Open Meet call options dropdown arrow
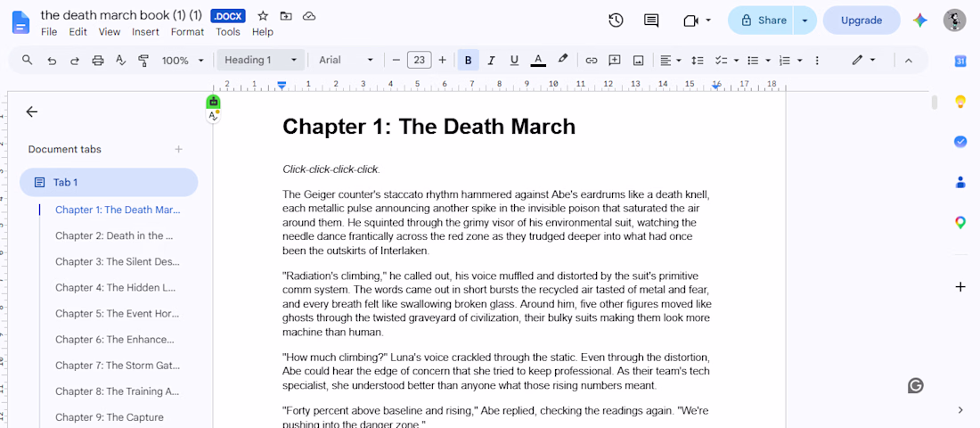 click(x=708, y=21)
